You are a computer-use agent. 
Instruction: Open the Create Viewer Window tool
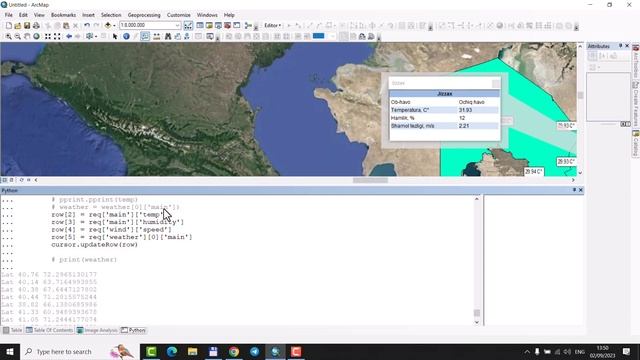210,37
